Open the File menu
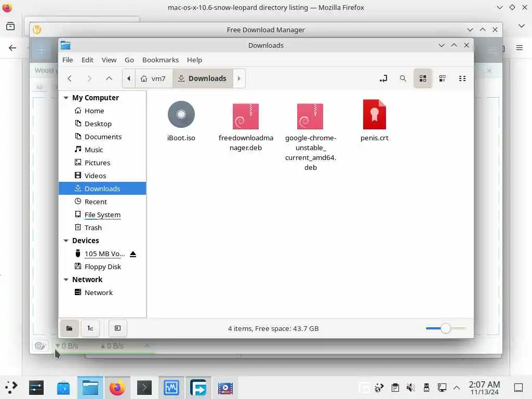 tap(68, 60)
